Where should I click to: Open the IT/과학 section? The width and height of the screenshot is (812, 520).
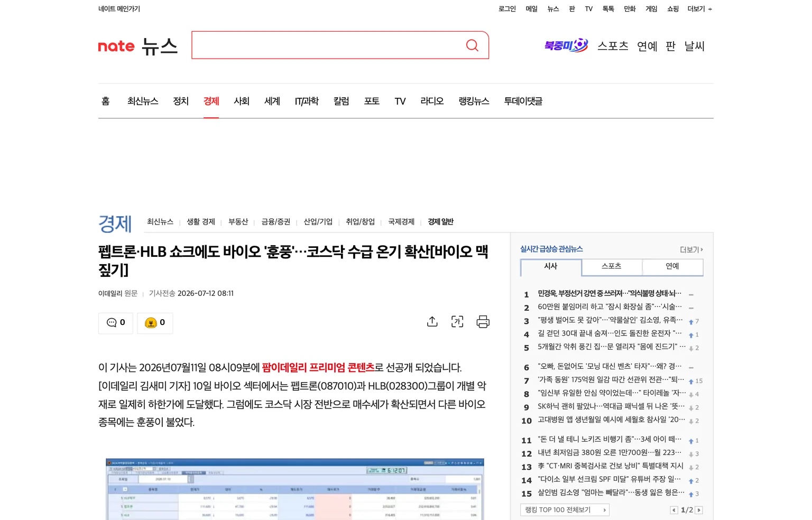pyautogui.click(x=307, y=101)
